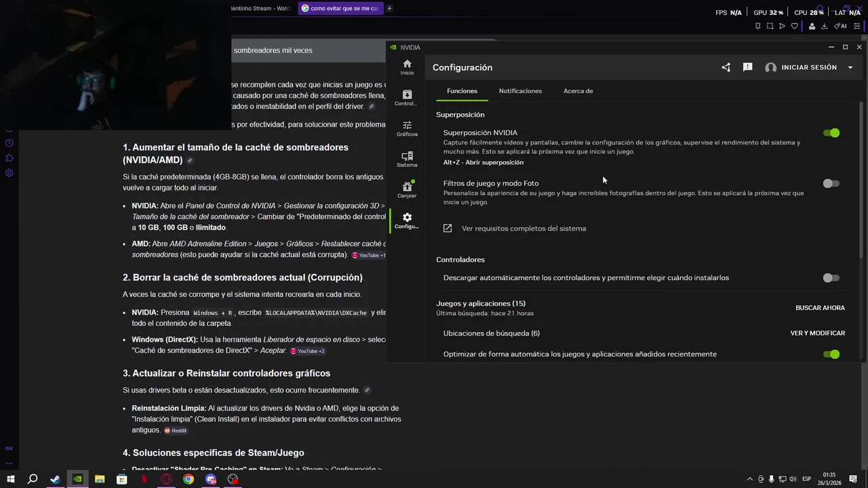This screenshot has width=868, height=488.
Task: Click BUSCAR AHORA for games and apps
Action: coord(820,308)
